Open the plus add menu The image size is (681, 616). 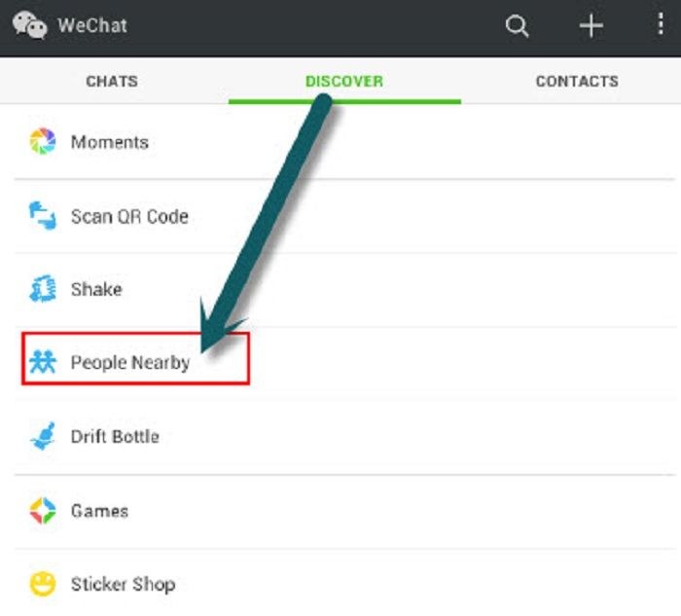[591, 25]
